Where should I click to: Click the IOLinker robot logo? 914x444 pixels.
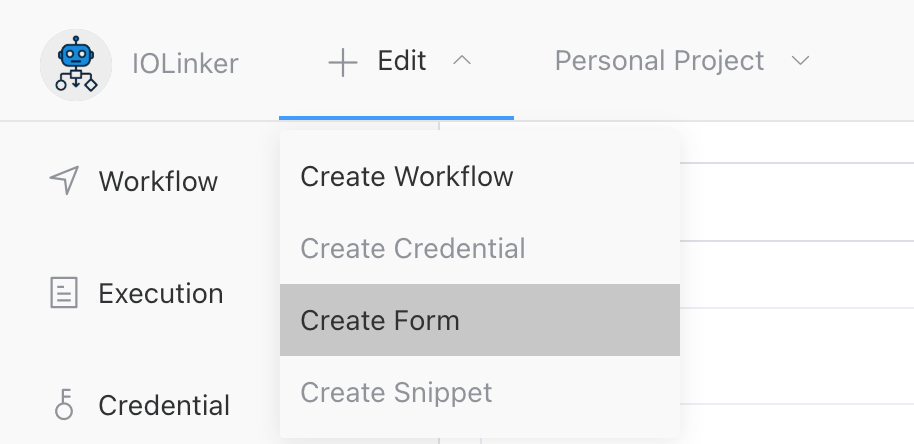(x=76, y=64)
